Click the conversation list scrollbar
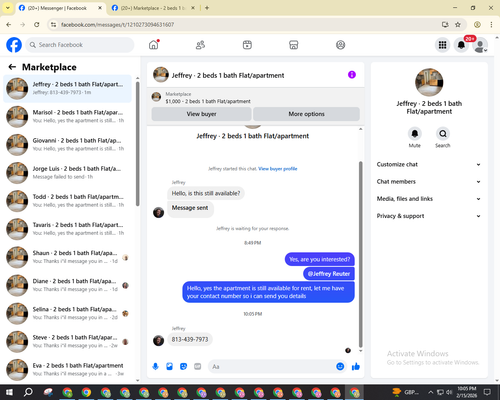This screenshot has width=500, height=400. pos(137,143)
